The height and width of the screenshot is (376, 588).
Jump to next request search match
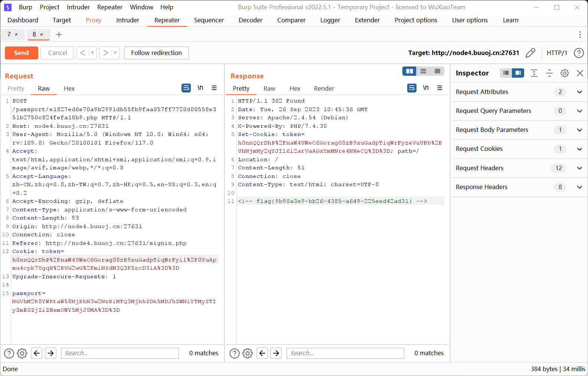(x=50, y=353)
